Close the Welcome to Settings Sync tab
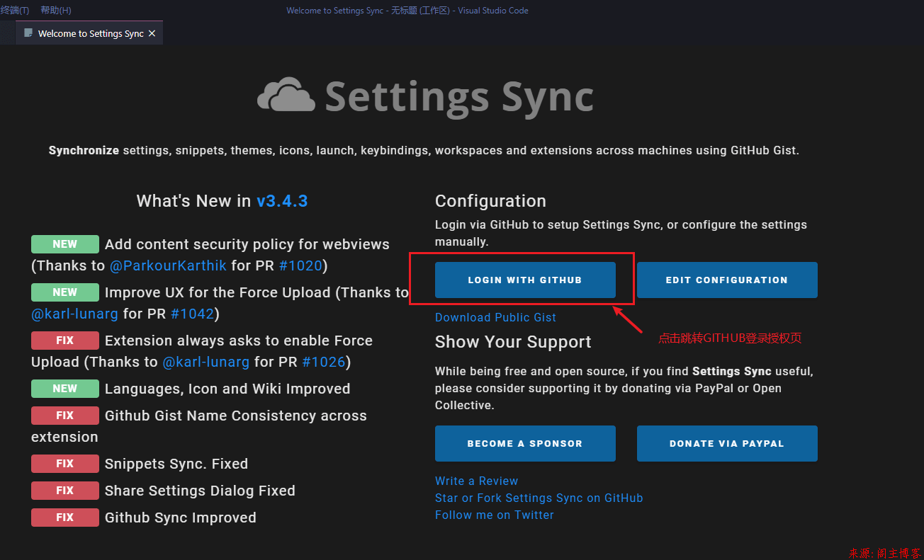The width and height of the screenshot is (924, 560). [152, 33]
